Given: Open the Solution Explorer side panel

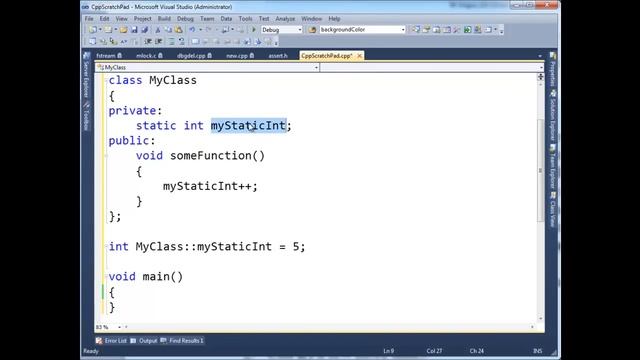Looking at the screenshot, I should click(553, 115).
